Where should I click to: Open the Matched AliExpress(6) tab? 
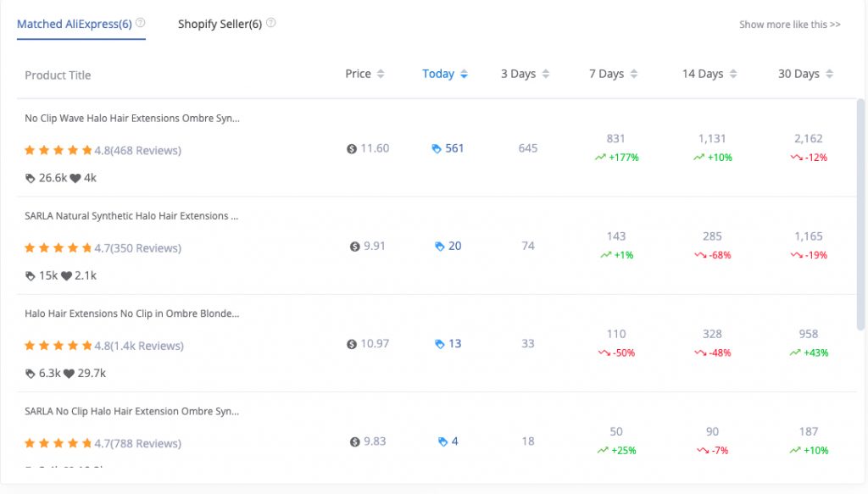coord(75,25)
